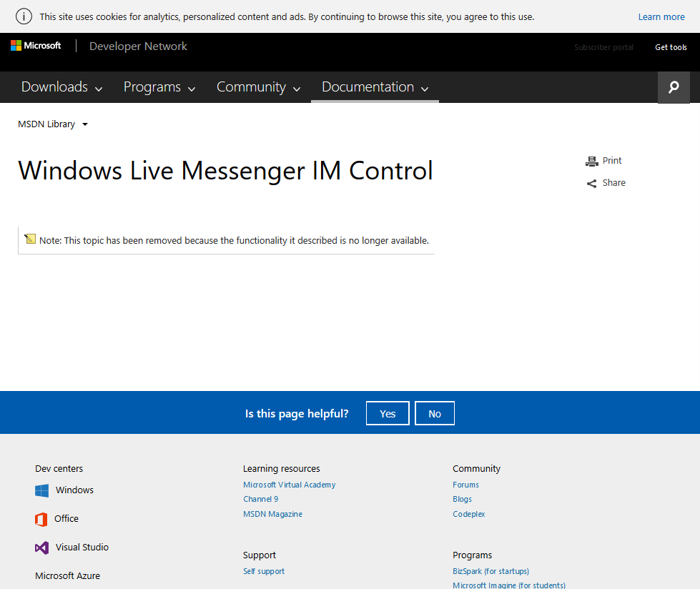700x589 pixels.
Task: Click the 'topic has been removed' note text
Action: click(x=234, y=240)
